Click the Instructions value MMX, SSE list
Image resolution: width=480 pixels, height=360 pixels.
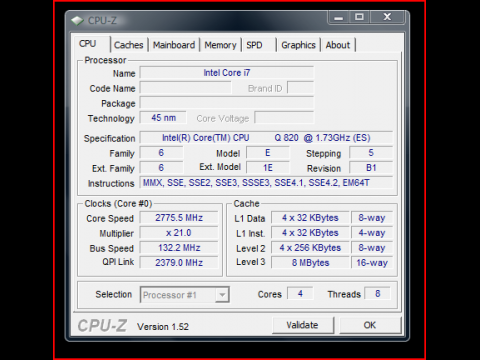click(266, 183)
